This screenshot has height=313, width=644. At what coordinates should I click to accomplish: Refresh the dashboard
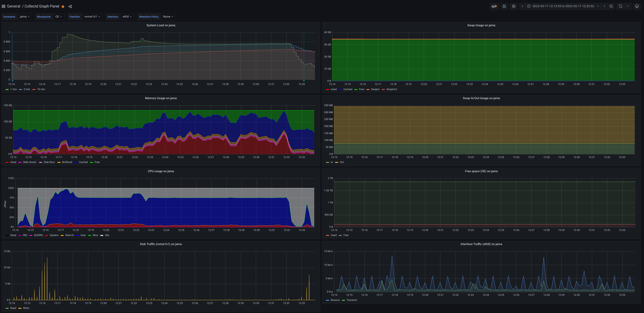point(621,6)
